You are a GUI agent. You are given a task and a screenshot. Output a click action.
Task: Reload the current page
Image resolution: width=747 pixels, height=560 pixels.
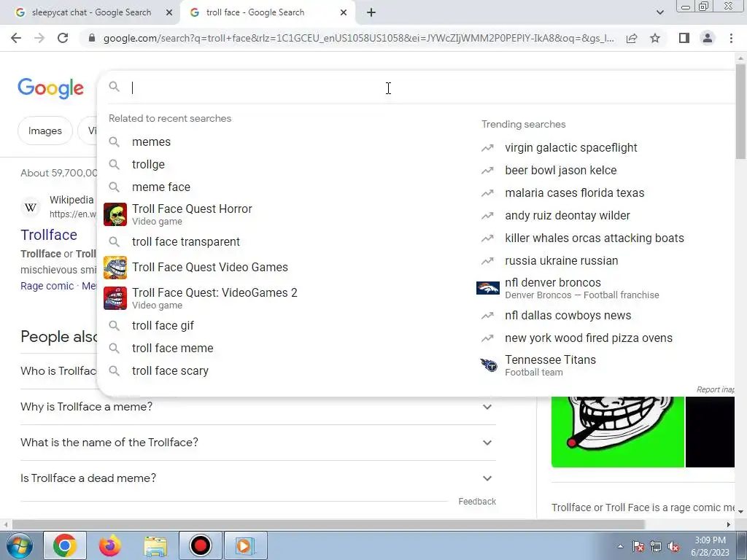pos(63,38)
